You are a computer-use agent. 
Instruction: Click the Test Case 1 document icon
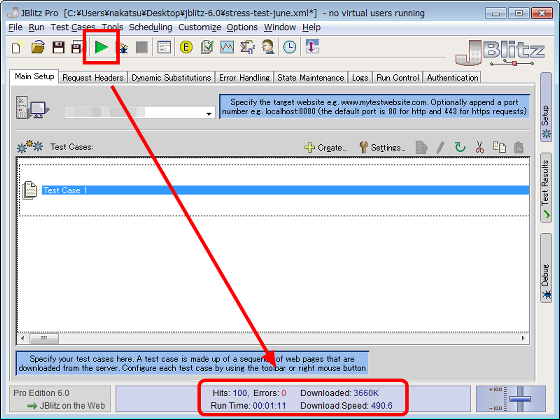point(30,190)
